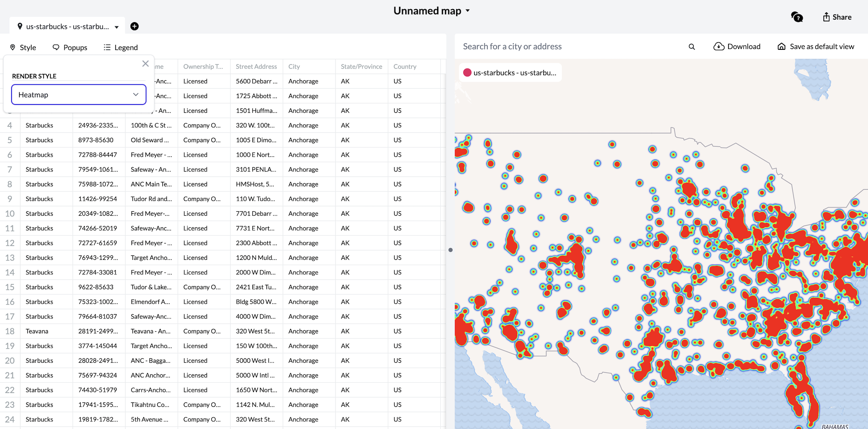This screenshot has height=429, width=868.
Task: Add a new dataset with the plus icon
Action: coord(135,26)
